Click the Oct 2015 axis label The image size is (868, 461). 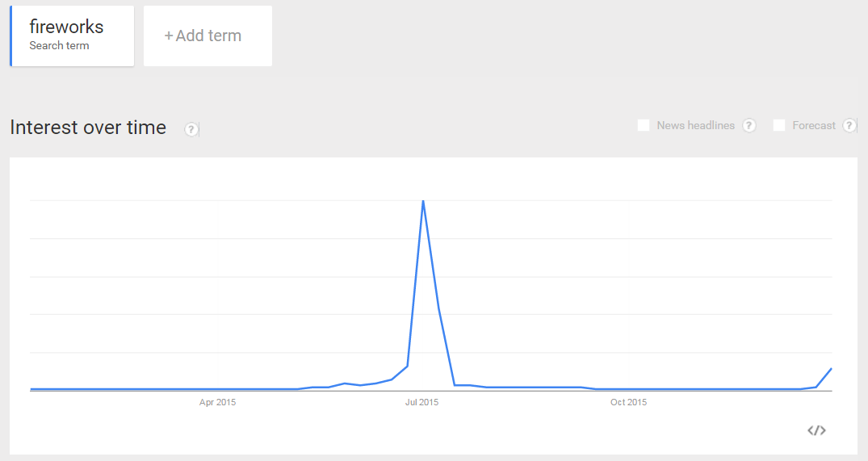pos(628,402)
